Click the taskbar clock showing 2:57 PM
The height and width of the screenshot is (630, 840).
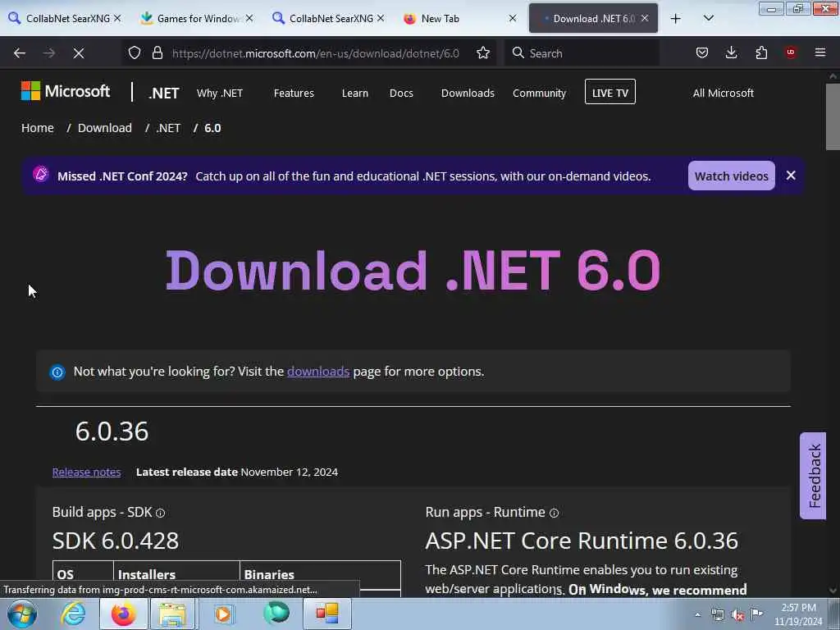coord(798,614)
